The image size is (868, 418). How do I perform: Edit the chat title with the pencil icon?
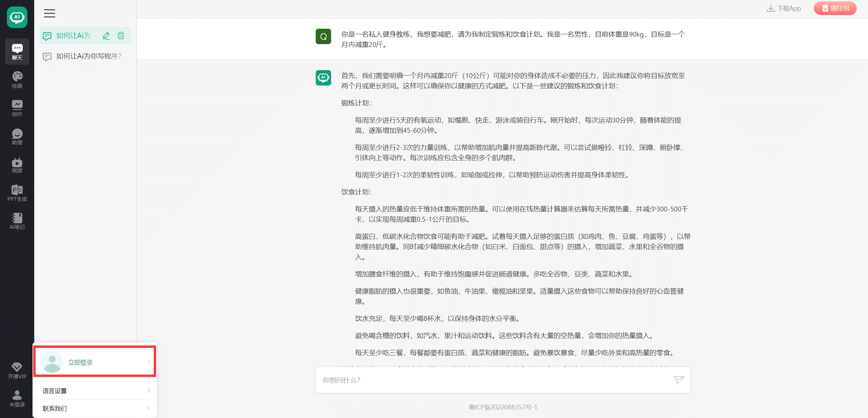tap(106, 36)
